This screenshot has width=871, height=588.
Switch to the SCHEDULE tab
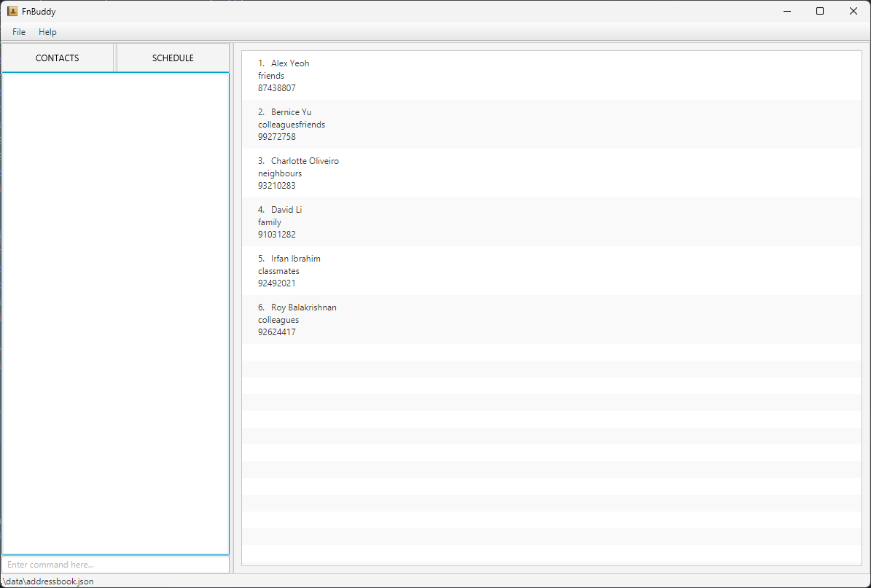[173, 58]
